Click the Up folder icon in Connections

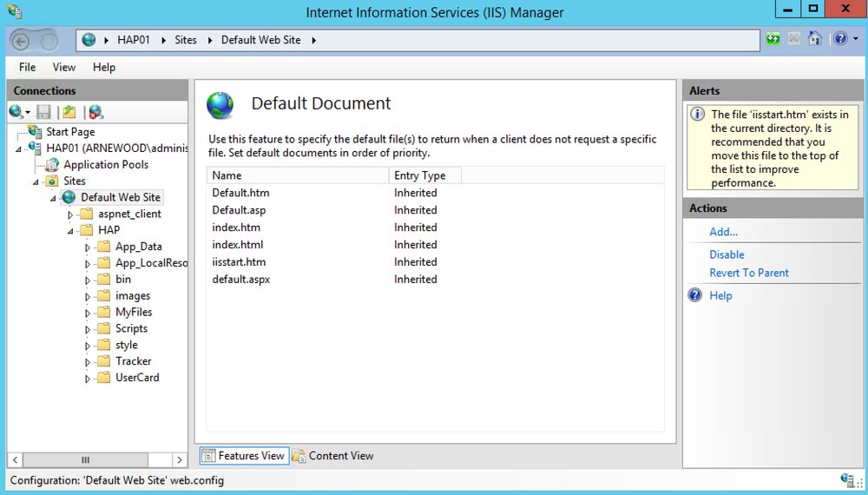(69, 112)
